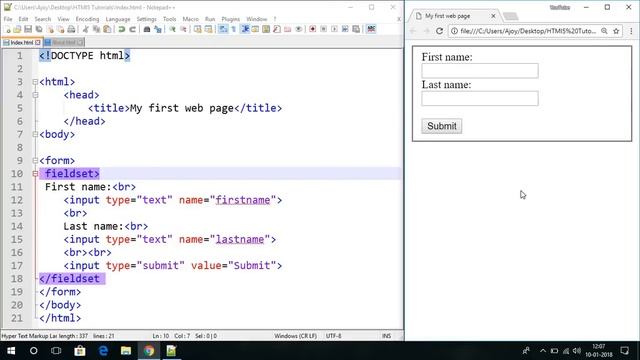Click the Chrome address bar URL

(528, 31)
